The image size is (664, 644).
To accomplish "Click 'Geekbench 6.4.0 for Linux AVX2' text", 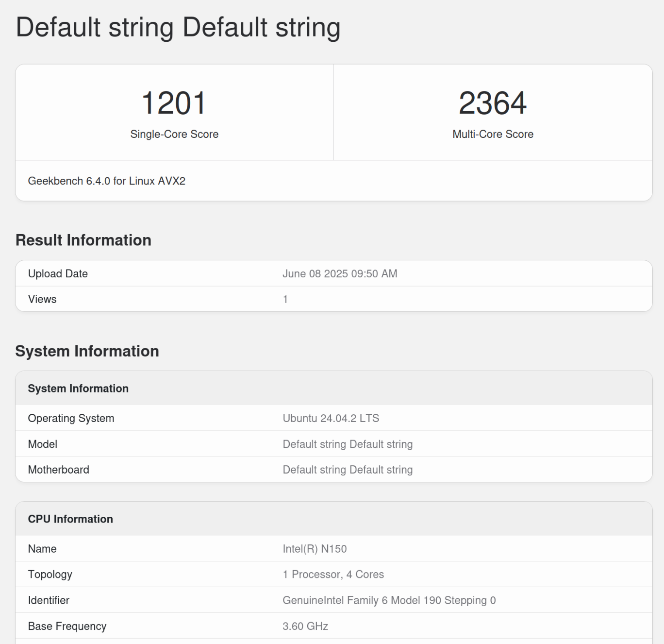I will 107,181.
